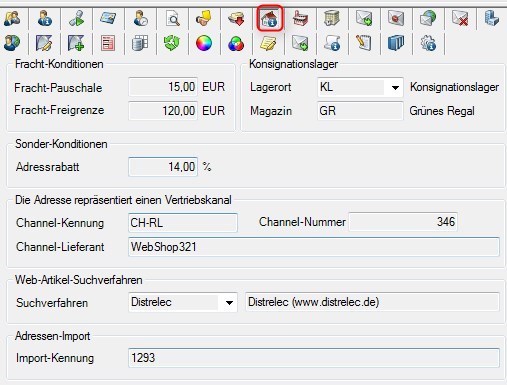507x385 pixels.
Task: Open the pink form sheet icon
Action: pos(108,43)
